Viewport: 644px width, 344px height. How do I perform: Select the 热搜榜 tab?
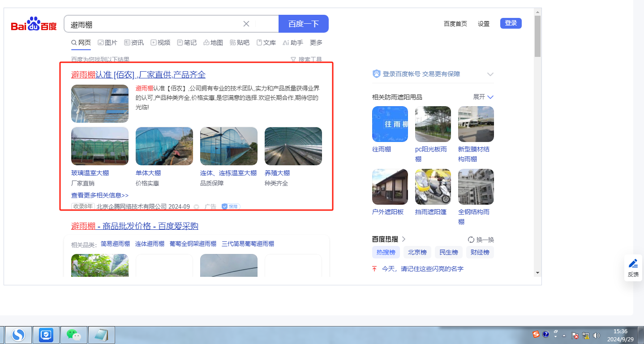click(x=386, y=252)
